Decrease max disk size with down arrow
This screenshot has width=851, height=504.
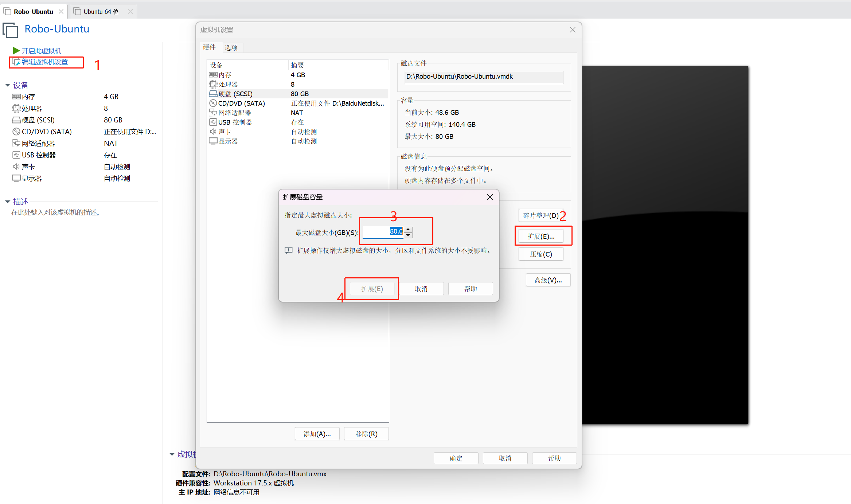pos(408,235)
